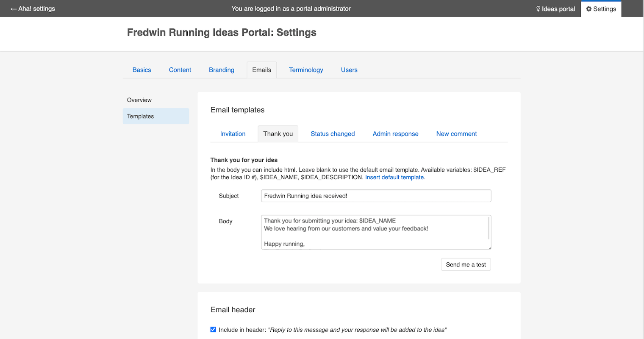Select Overview in the sidebar
The image size is (644, 339).
(x=139, y=100)
